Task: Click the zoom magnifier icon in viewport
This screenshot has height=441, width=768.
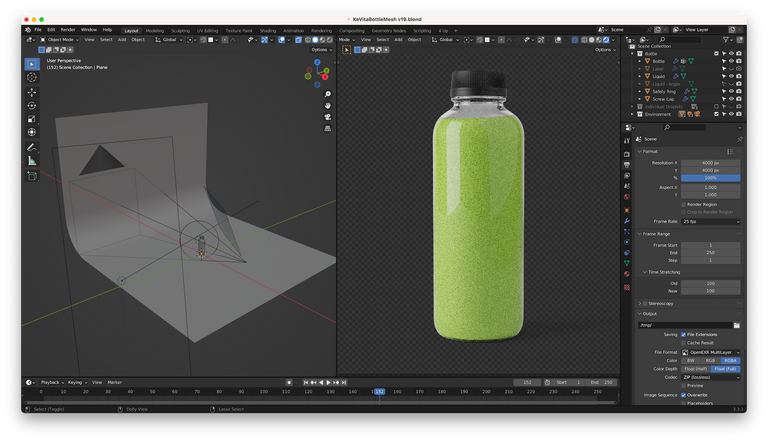Action: click(x=328, y=94)
